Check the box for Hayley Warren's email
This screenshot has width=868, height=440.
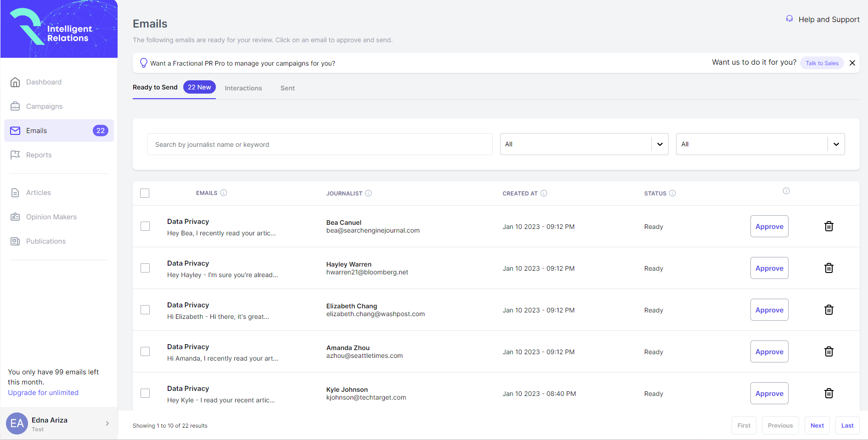tap(145, 268)
